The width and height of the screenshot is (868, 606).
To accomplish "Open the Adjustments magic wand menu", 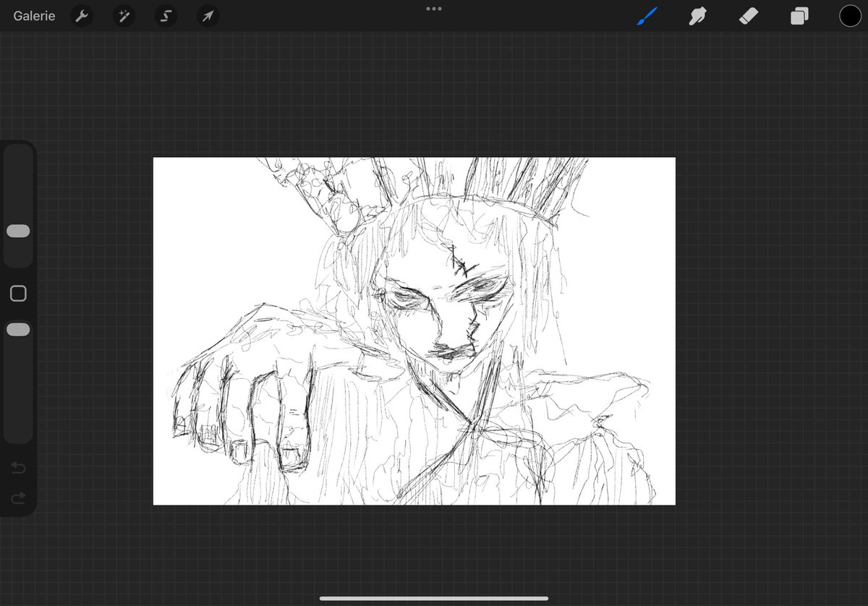I will pyautogui.click(x=124, y=17).
